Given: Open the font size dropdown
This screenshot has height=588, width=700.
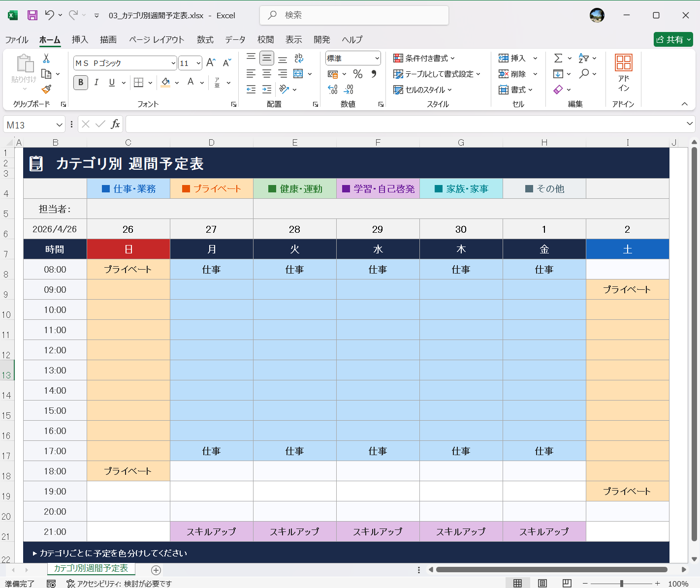Looking at the screenshot, I should [198, 63].
